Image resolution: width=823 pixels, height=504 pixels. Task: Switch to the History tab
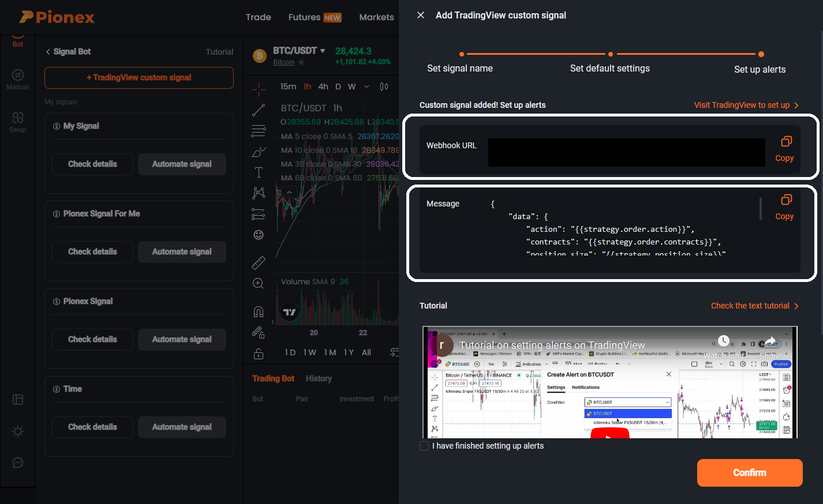(319, 378)
